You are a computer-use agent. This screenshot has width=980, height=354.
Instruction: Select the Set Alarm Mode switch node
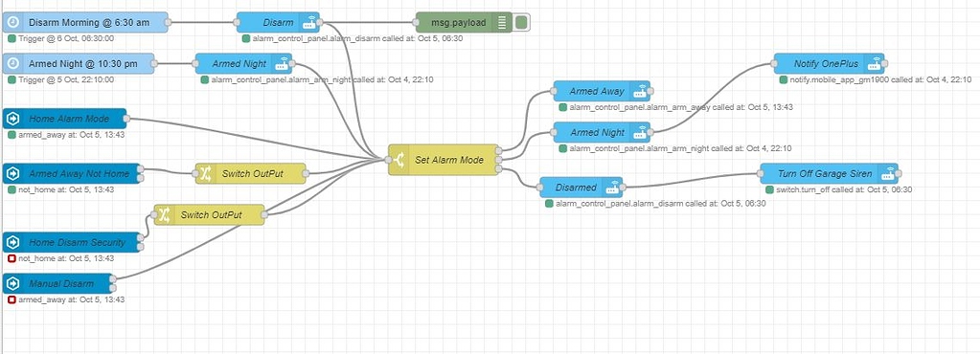pos(444,160)
